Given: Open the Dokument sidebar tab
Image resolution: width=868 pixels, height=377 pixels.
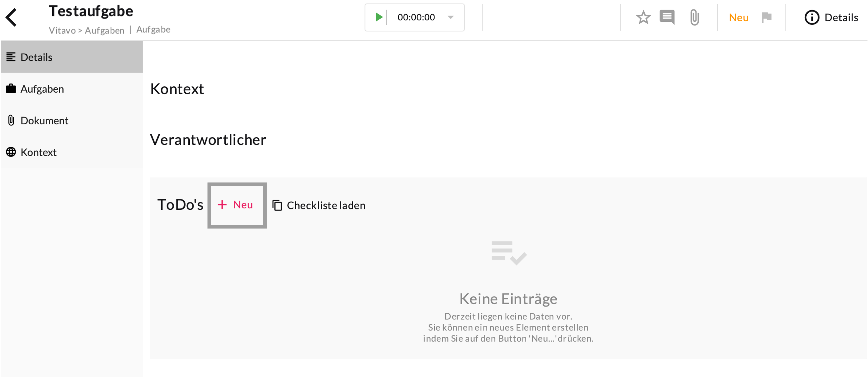Looking at the screenshot, I should [x=44, y=121].
